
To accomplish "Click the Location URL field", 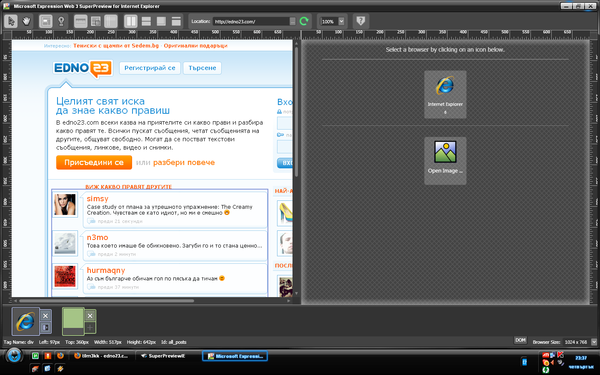I will point(251,21).
